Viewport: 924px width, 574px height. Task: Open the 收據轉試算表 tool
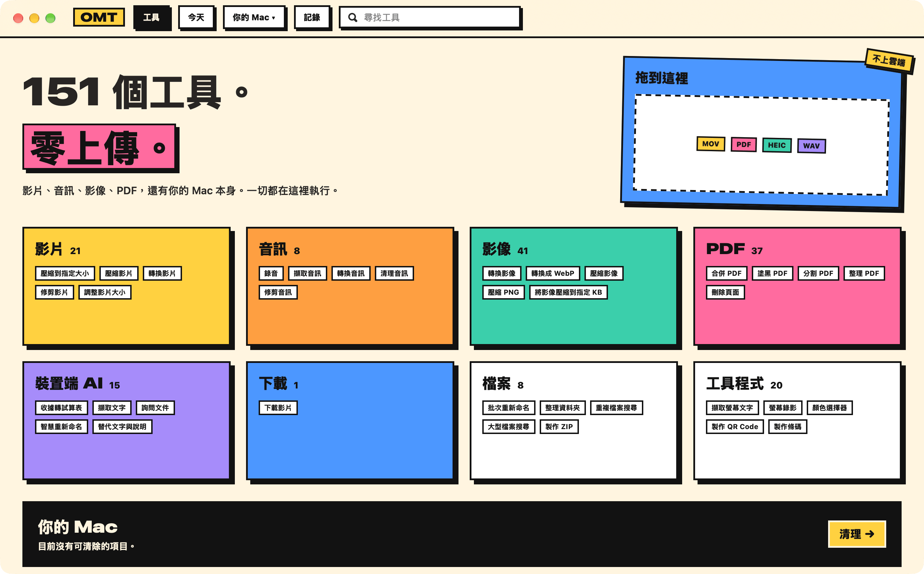[x=62, y=408]
